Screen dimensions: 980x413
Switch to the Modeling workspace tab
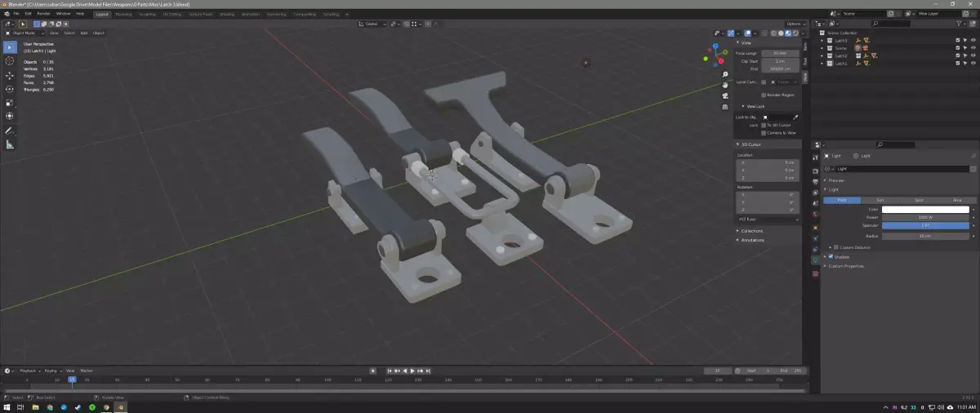123,14
